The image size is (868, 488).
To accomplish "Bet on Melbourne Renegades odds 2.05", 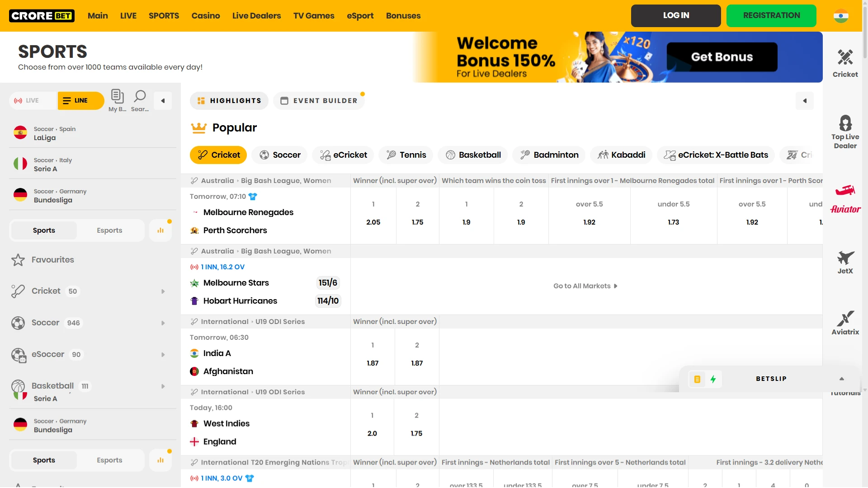I will (373, 222).
